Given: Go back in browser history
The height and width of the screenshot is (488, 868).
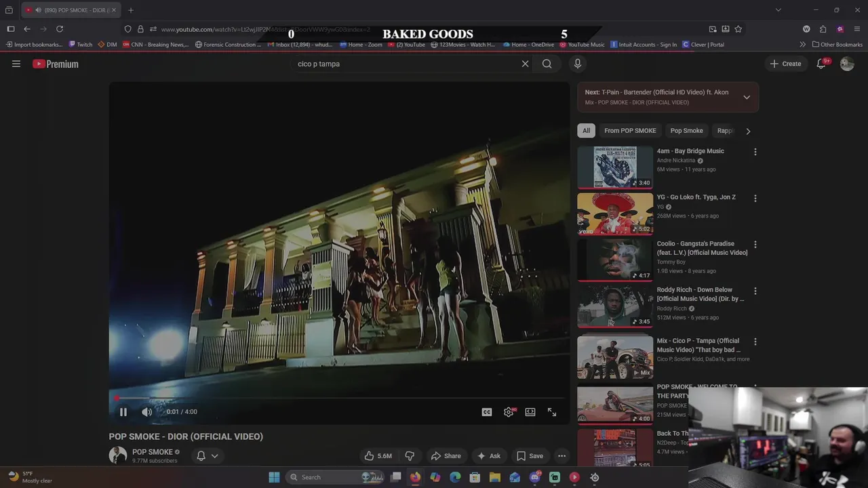Looking at the screenshot, I should [27, 29].
